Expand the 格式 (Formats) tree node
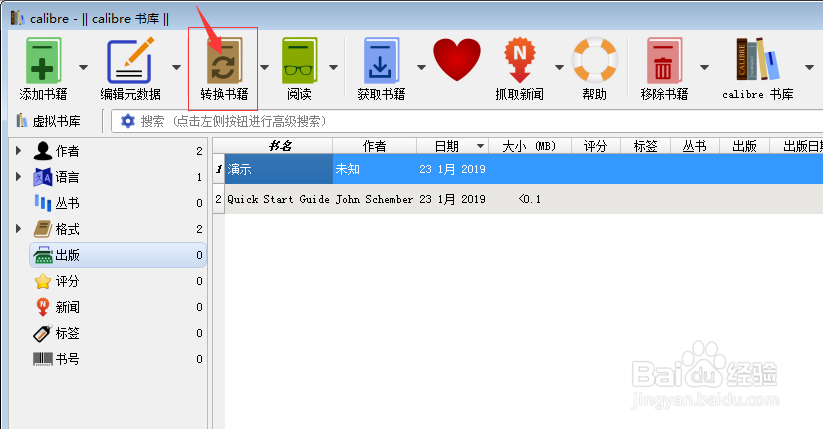Image resolution: width=823 pixels, height=429 pixels. (x=18, y=228)
